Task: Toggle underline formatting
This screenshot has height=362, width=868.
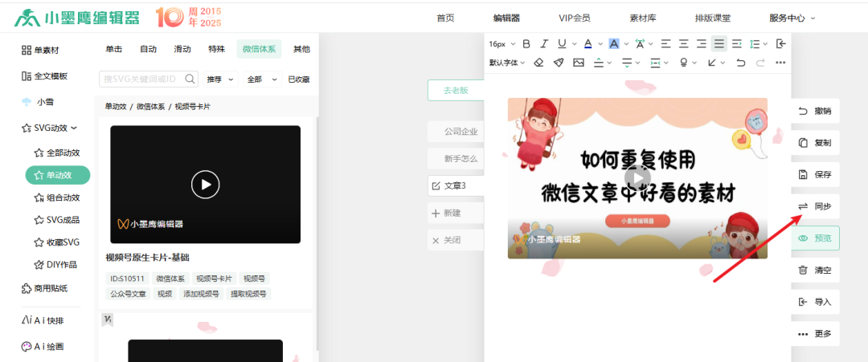Action: pyautogui.click(x=562, y=43)
